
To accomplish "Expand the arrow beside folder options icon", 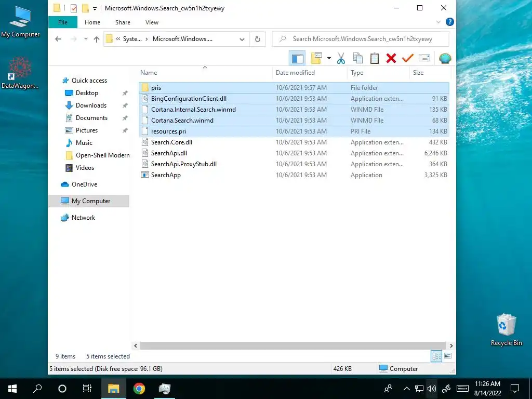I will [x=329, y=58].
